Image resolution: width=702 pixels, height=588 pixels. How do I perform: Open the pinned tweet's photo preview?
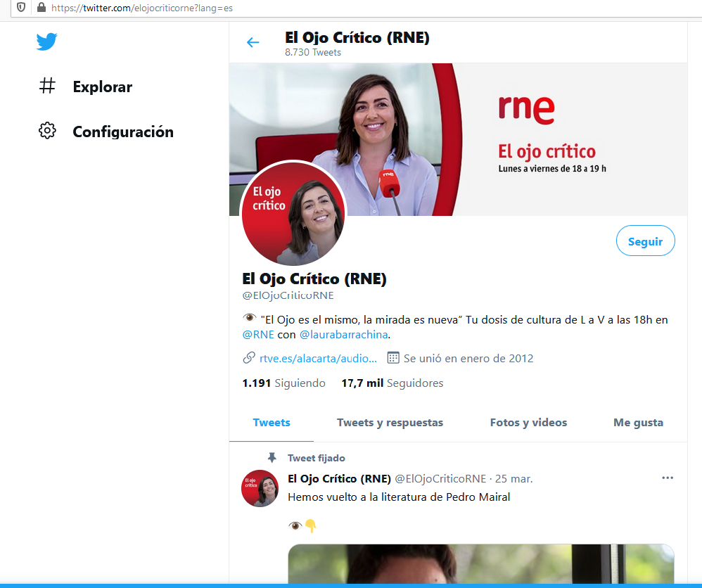click(x=481, y=563)
